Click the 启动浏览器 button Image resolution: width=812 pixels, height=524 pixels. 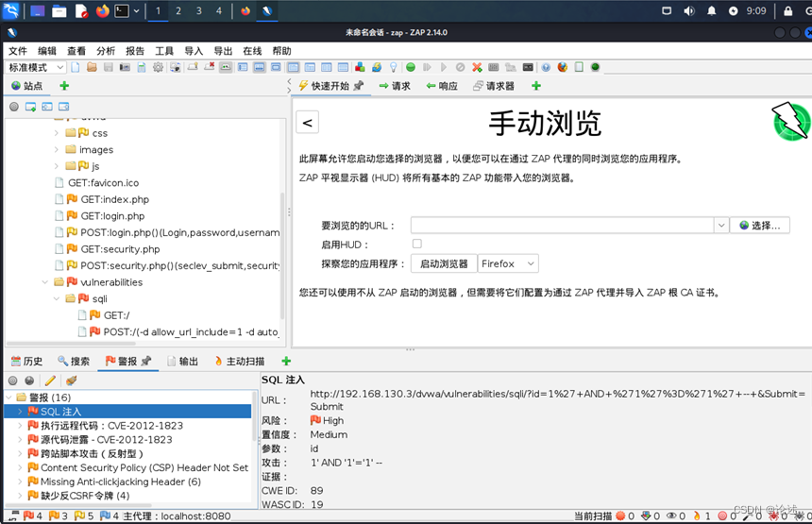pyautogui.click(x=444, y=263)
